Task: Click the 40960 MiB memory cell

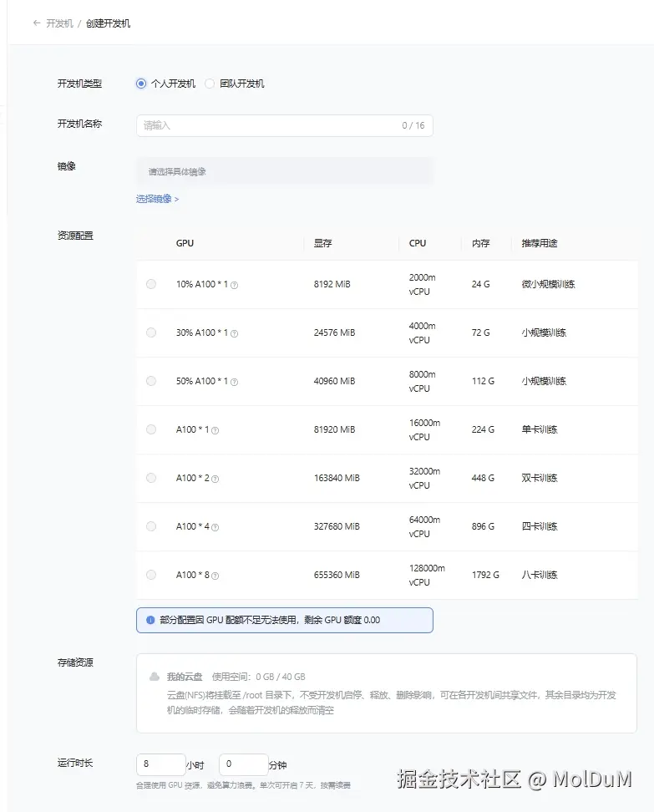Action: [334, 381]
